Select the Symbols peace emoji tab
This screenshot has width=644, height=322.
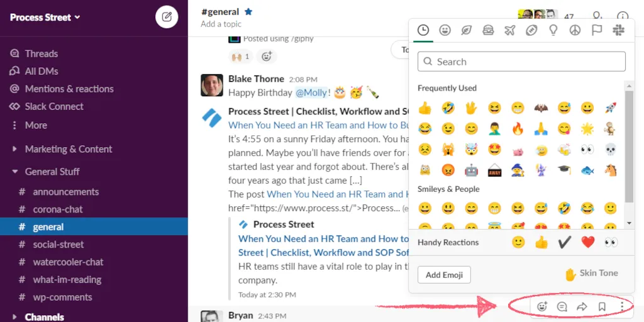click(x=575, y=30)
